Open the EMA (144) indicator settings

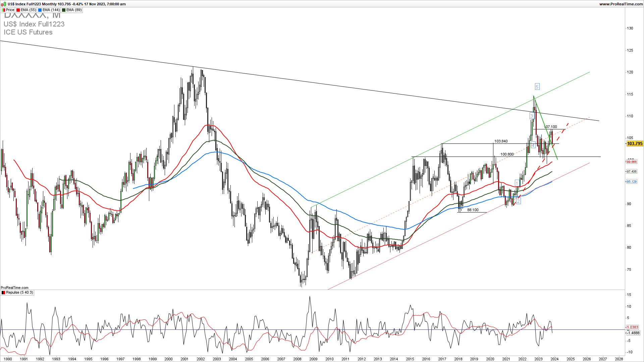pos(49,10)
